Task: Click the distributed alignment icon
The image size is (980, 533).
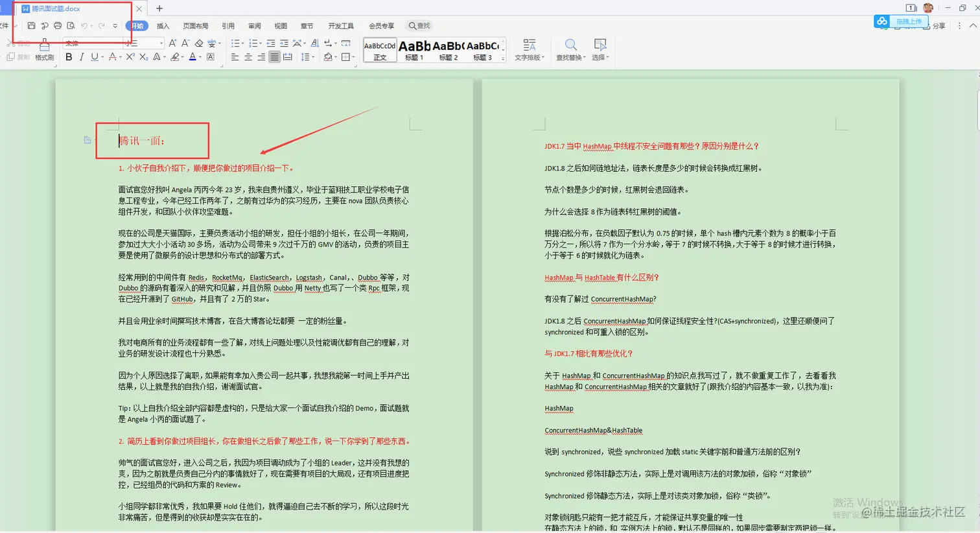Action: click(x=287, y=57)
